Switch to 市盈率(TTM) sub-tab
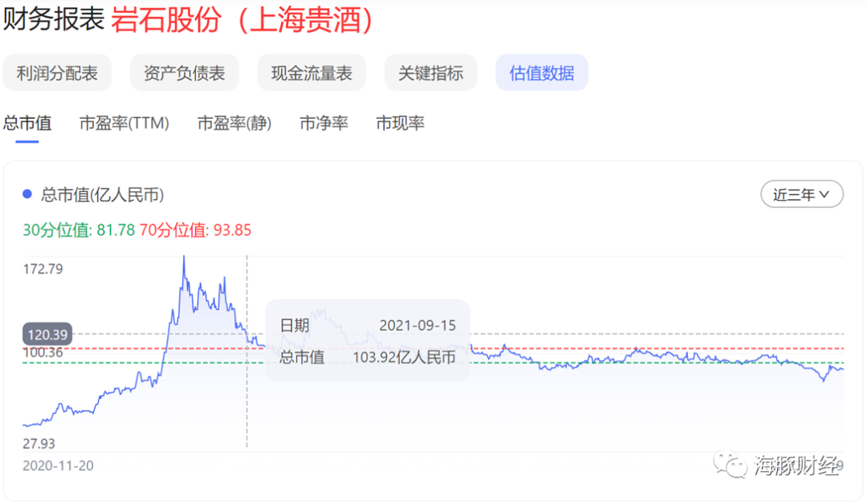Viewport: 867px width, 504px height. pos(124,123)
